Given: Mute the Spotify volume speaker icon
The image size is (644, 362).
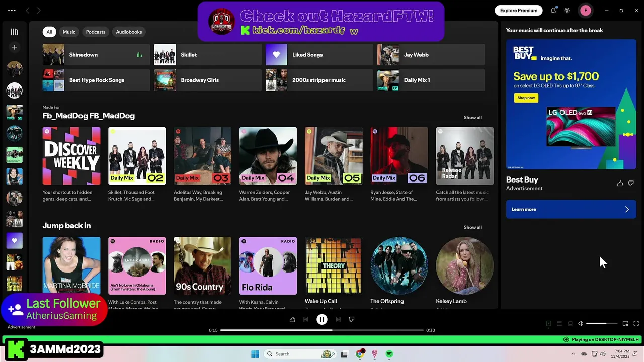Looking at the screenshot, I should [581, 324].
